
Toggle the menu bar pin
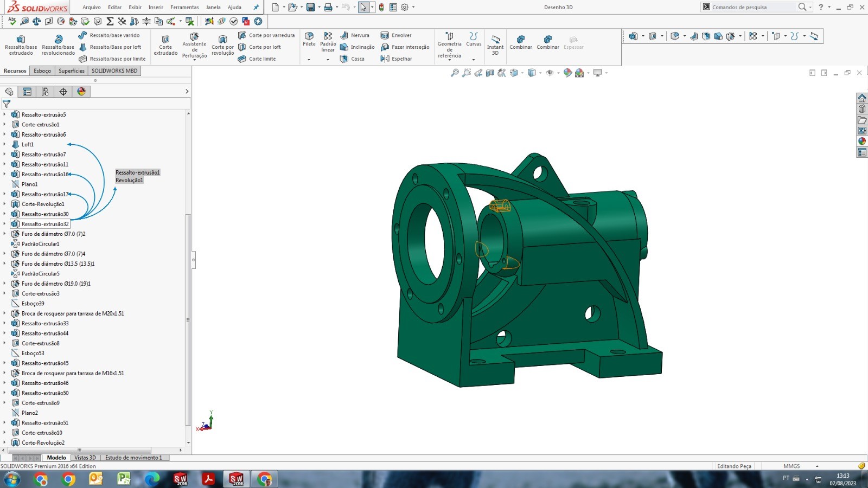256,7
